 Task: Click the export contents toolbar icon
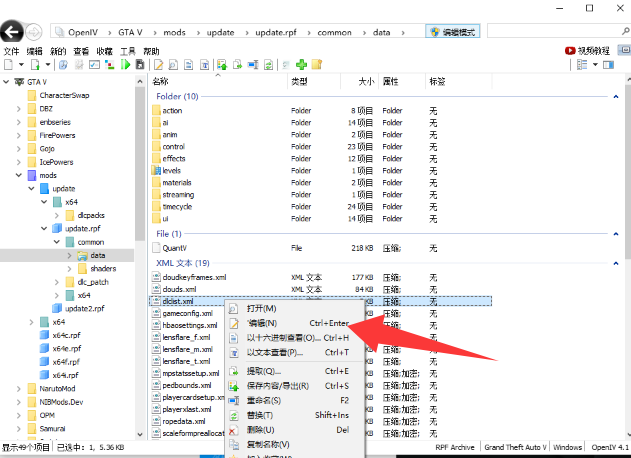tap(222, 64)
